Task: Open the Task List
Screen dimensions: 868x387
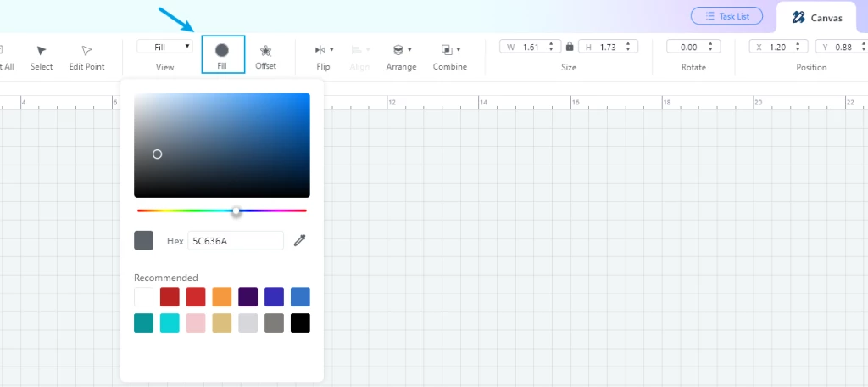Action: point(726,16)
